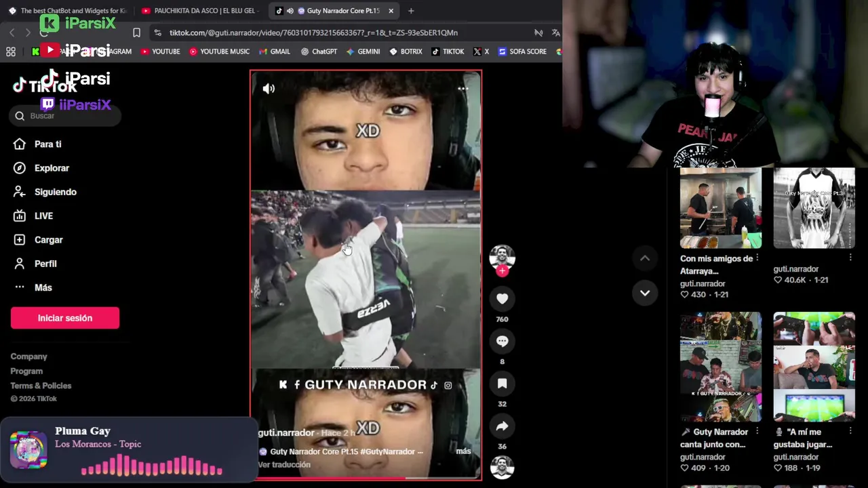Click the small avatar below share count
The image size is (868, 488).
pyautogui.click(x=502, y=467)
